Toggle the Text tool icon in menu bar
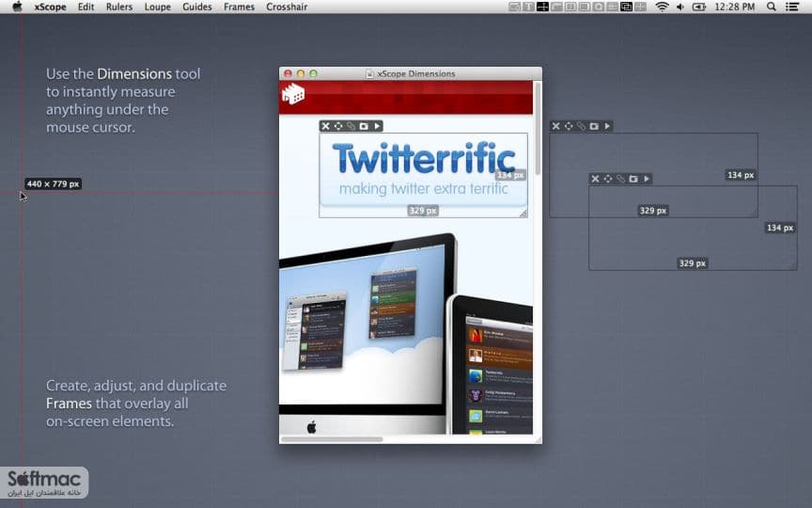This screenshot has width=812, height=508. (x=528, y=7)
